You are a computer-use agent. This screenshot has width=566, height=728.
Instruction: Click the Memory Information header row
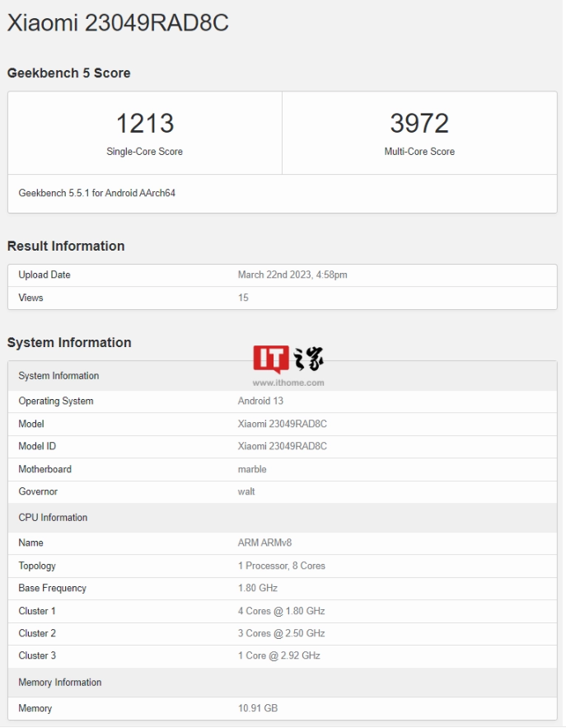[283, 683]
